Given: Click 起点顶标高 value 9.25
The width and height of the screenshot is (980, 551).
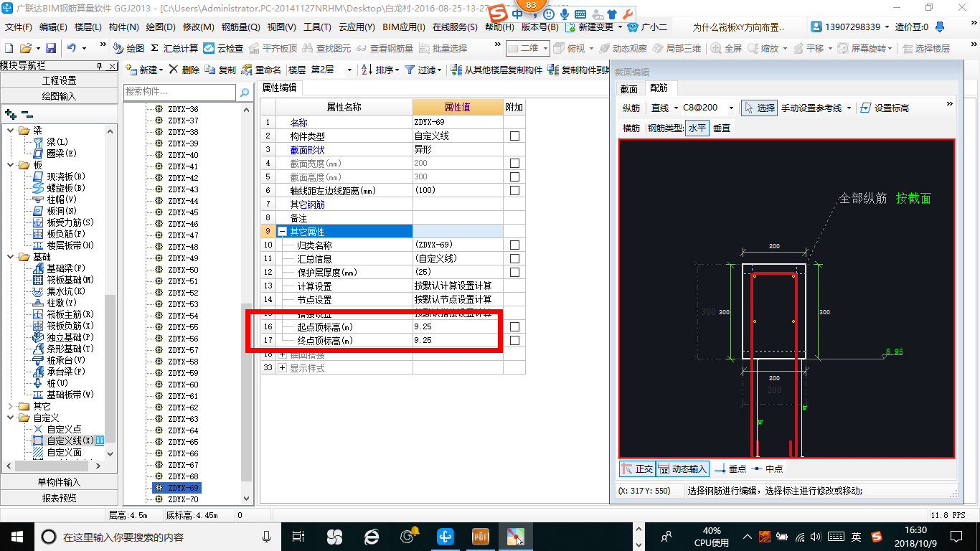Looking at the screenshot, I should (x=457, y=327).
